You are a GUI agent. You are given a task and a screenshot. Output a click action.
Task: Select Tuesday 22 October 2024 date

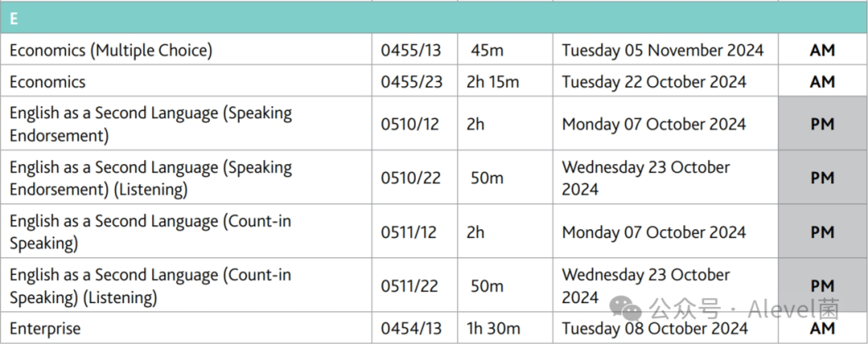click(653, 82)
